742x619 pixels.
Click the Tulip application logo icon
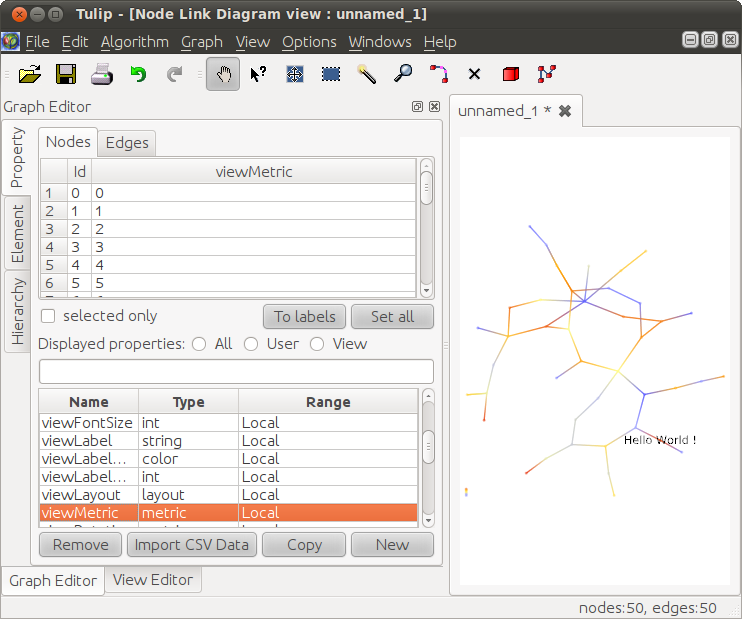pos(10,41)
